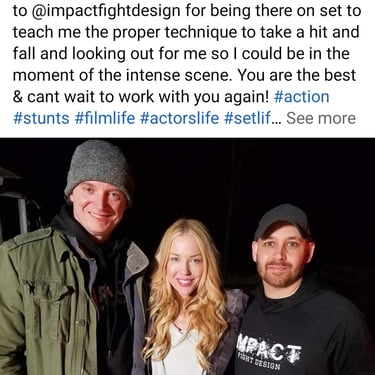Image resolution: width=375 pixels, height=375 pixels.
Task: Expand the caption with See more
Action: pyautogui.click(x=321, y=118)
